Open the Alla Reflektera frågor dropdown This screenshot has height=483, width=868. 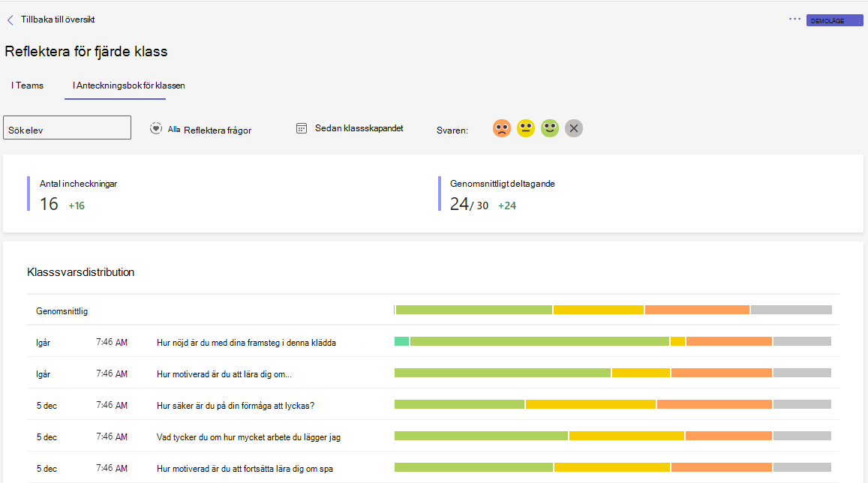click(209, 130)
